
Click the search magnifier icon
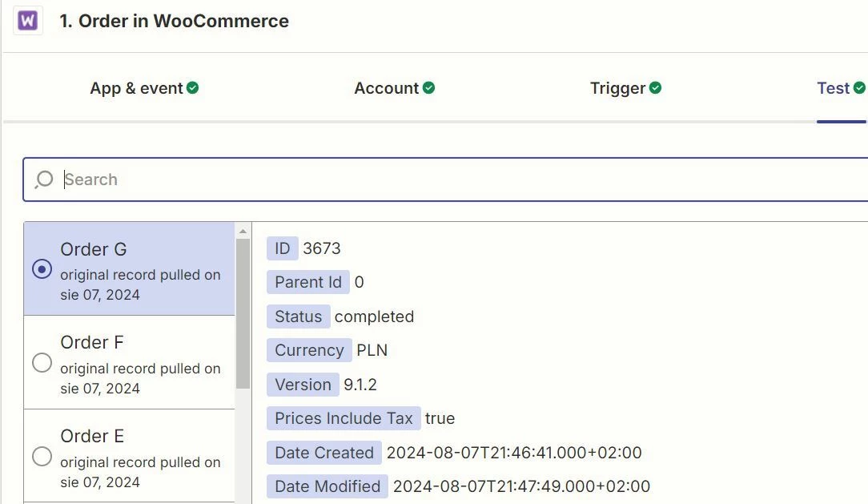(43, 179)
